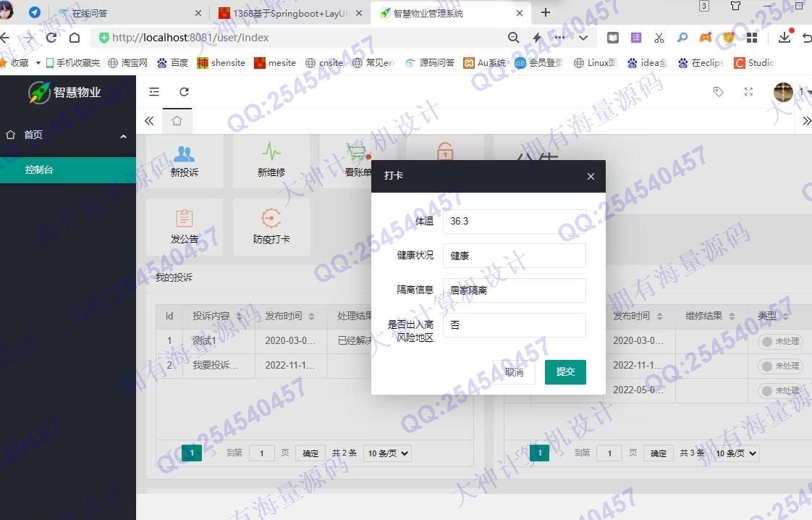The image size is (812, 520).
Task: Enter fullscreen with the expand icon
Action: tap(748, 92)
